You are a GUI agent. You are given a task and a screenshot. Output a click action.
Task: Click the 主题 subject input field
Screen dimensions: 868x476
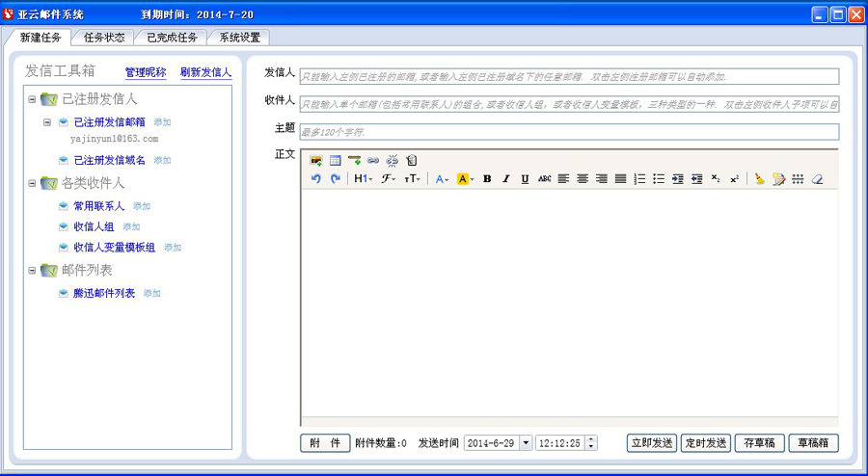click(569, 132)
